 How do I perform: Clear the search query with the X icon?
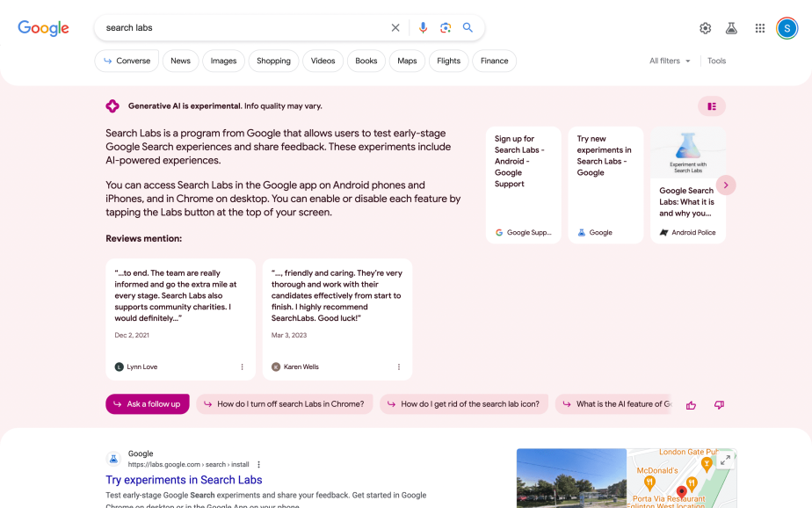[395, 27]
